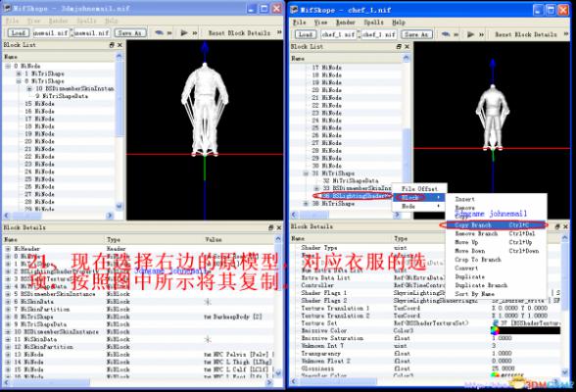This screenshot has width=576, height=392.
Task: Collapse 8 NiTriShape in left Block List
Action: [x=19, y=81]
